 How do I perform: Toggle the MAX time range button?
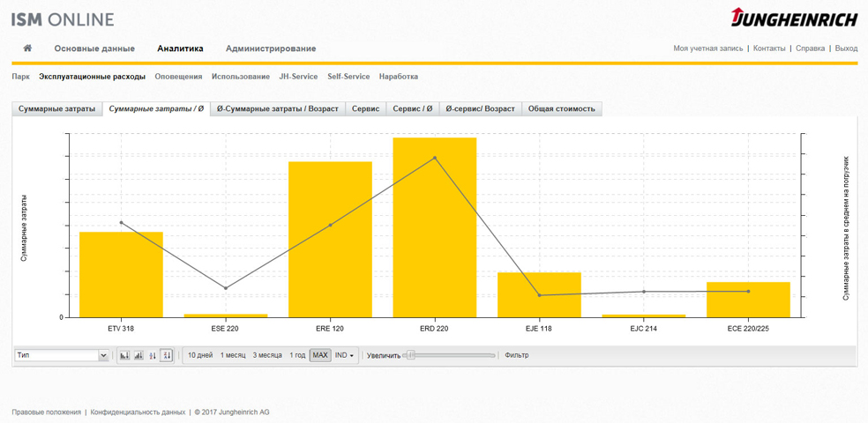click(320, 355)
